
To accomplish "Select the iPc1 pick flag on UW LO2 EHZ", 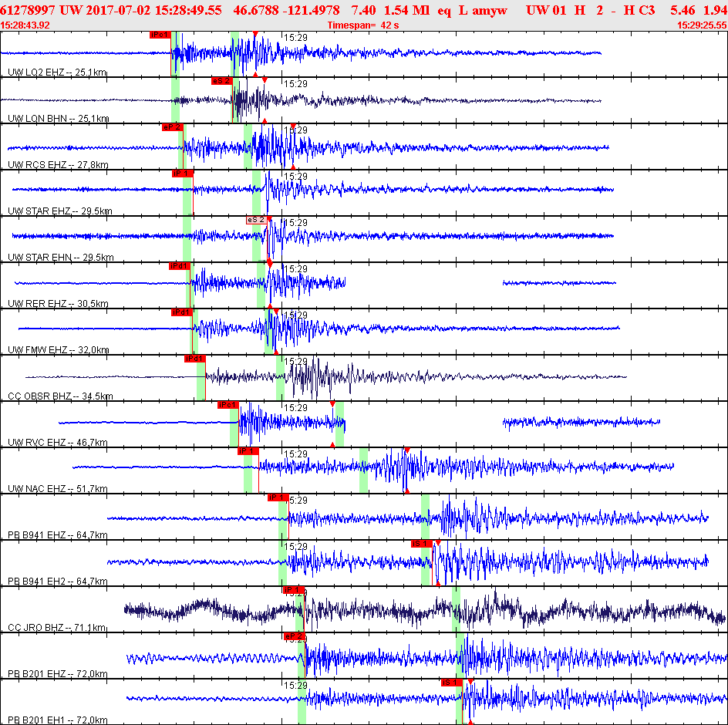I will pyautogui.click(x=160, y=35).
